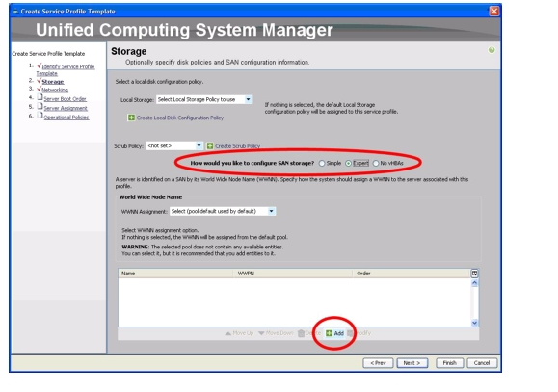Screen dimensions: 558x392
Task: Click the Move Up arrow icon
Action: 228,333
